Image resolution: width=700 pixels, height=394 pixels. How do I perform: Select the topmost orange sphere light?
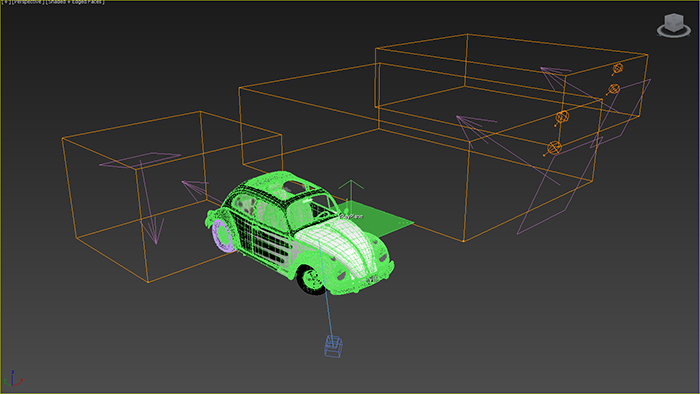(617, 68)
